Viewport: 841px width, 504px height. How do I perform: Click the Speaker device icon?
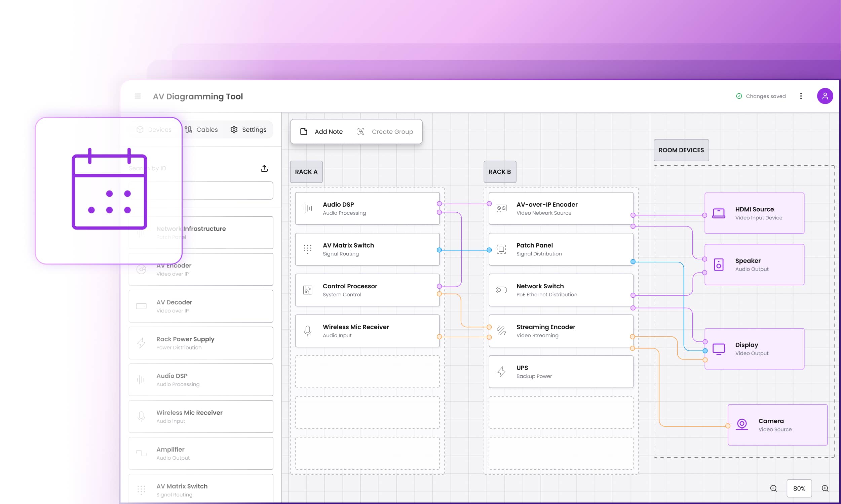(718, 264)
